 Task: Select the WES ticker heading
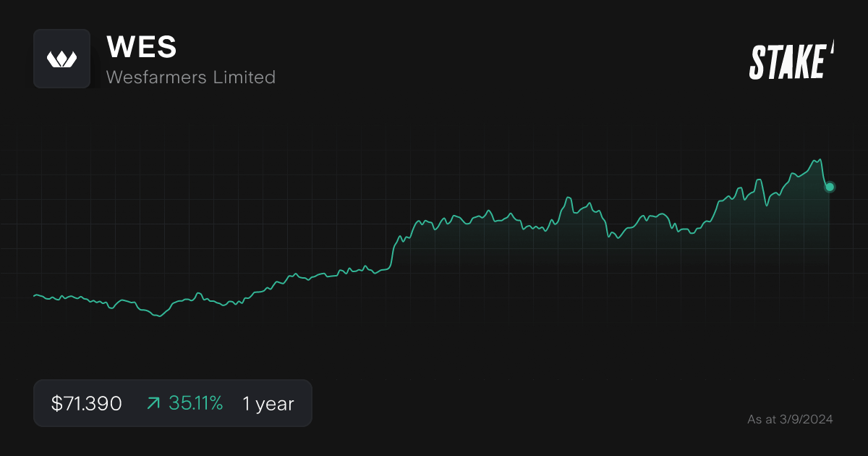(x=142, y=47)
